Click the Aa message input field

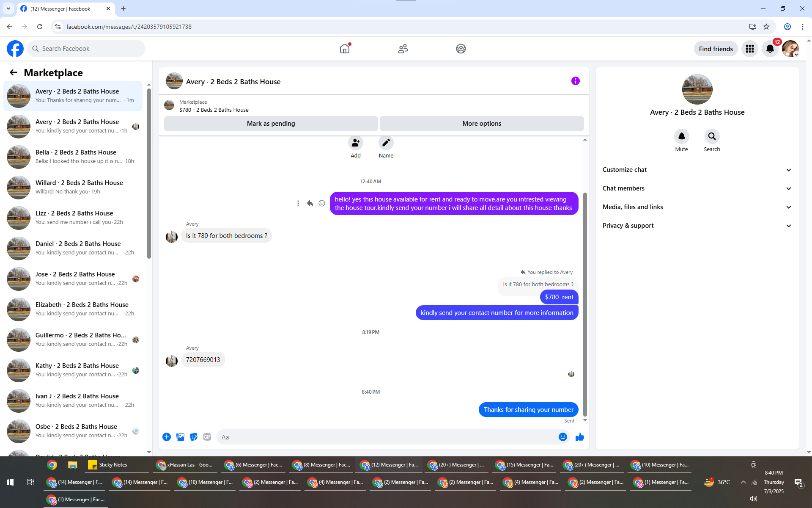click(385, 437)
